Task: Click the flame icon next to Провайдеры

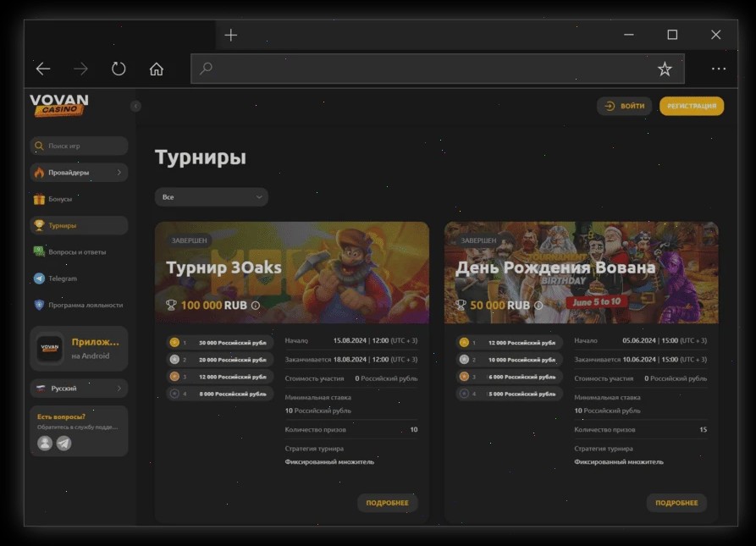Action: (x=40, y=172)
